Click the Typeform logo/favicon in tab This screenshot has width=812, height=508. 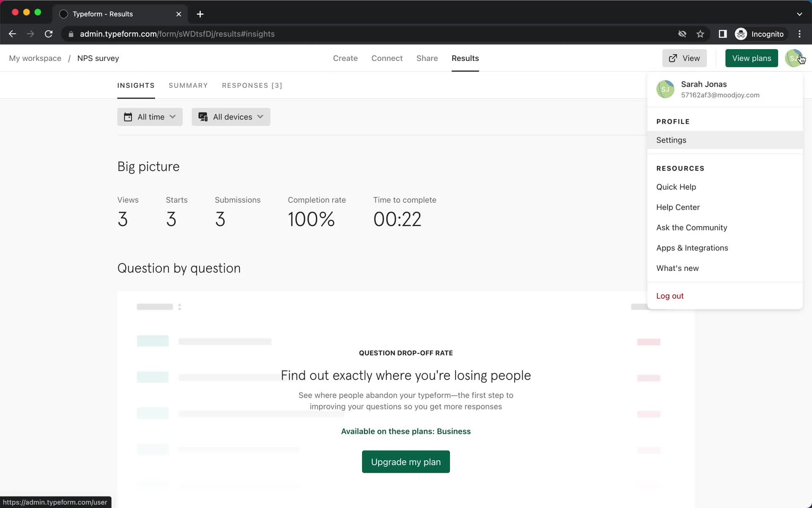[64, 14]
